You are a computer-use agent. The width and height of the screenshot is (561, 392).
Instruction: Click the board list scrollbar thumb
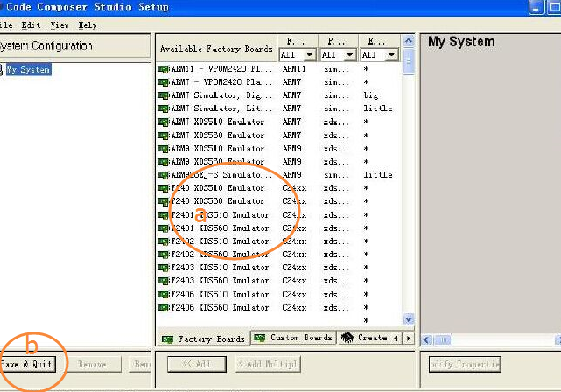coord(409,61)
